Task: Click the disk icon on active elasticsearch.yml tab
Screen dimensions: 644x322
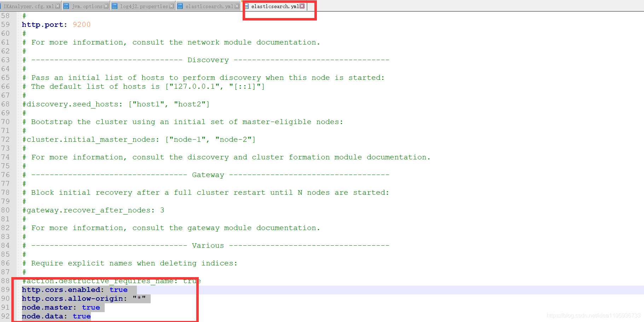Action: point(246,6)
